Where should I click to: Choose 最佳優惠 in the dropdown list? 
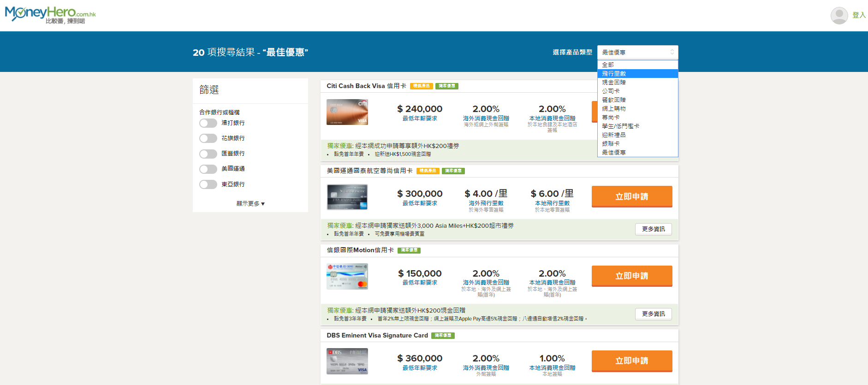pyautogui.click(x=637, y=153)
